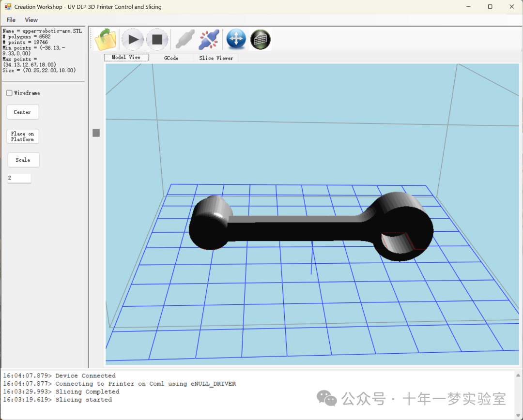Screen dimensions: 523x420
Task: Enable the Wireframe checkbox
Action: [9, 93]
